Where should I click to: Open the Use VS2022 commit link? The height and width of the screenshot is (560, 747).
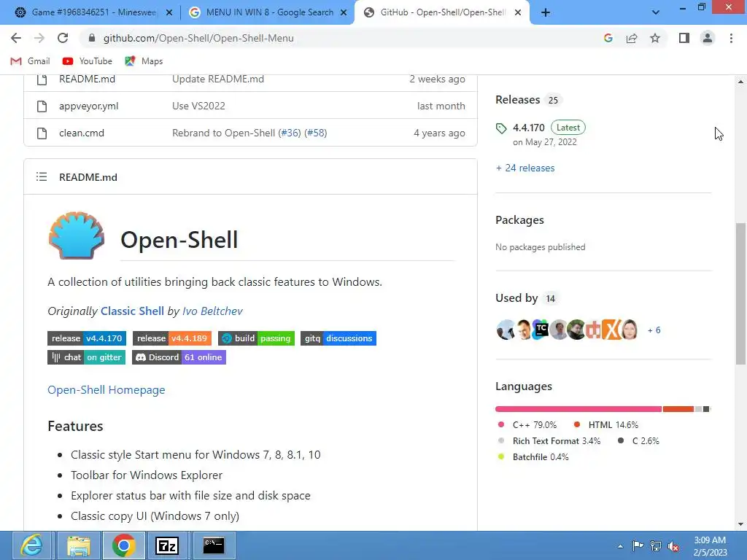198,106
